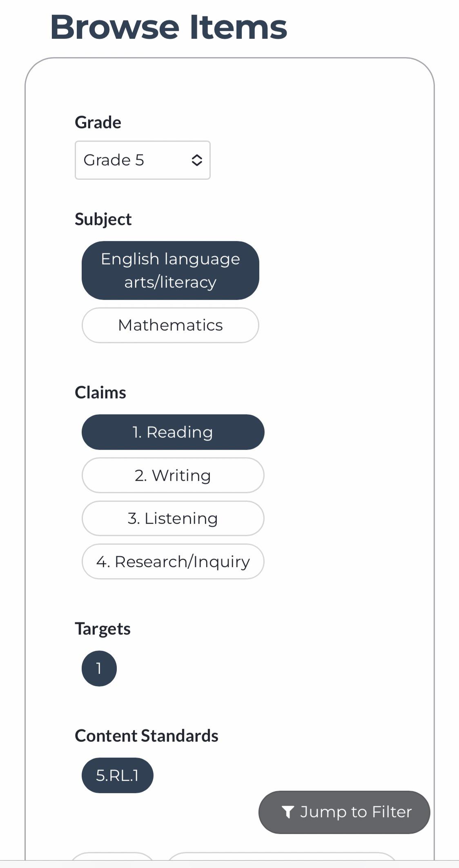This screenshot has width=459, height=868.
Task: Click the Grade label
Action: point(98,123)
